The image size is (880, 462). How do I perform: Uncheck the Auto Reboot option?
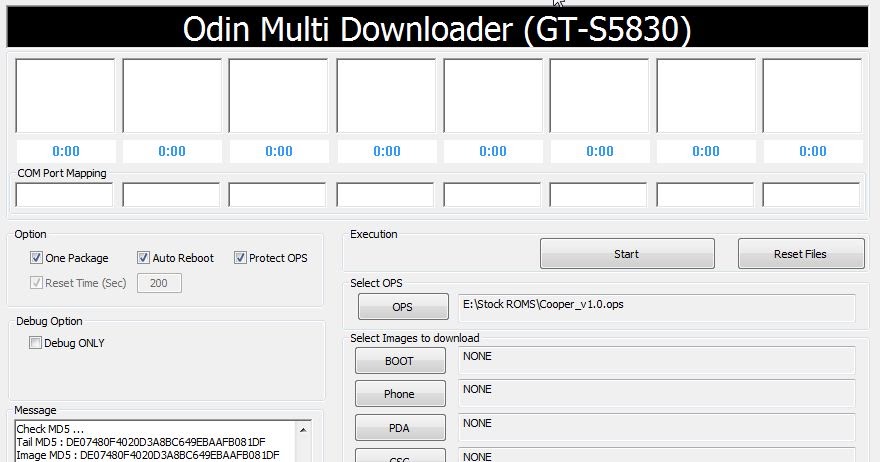point(143,258)
